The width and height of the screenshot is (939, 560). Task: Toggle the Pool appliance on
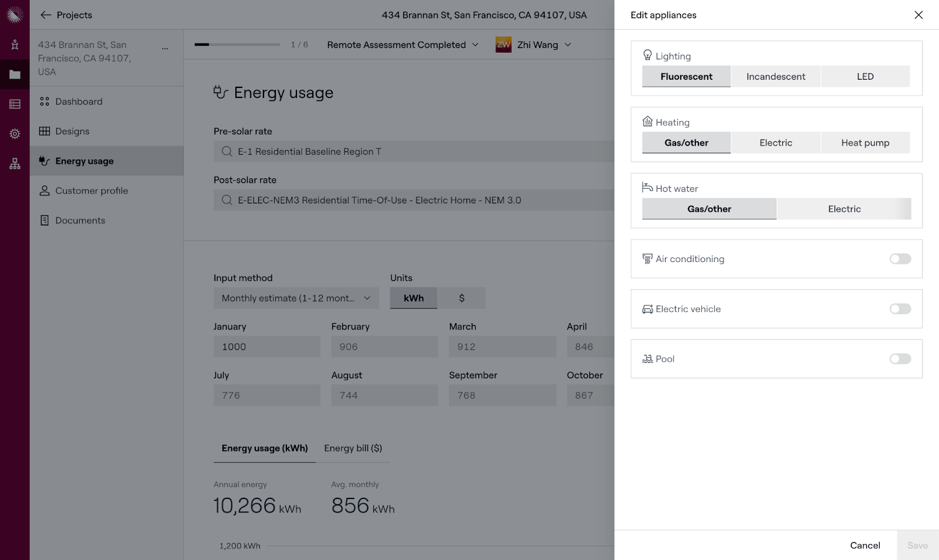click(x=900, y=359)
